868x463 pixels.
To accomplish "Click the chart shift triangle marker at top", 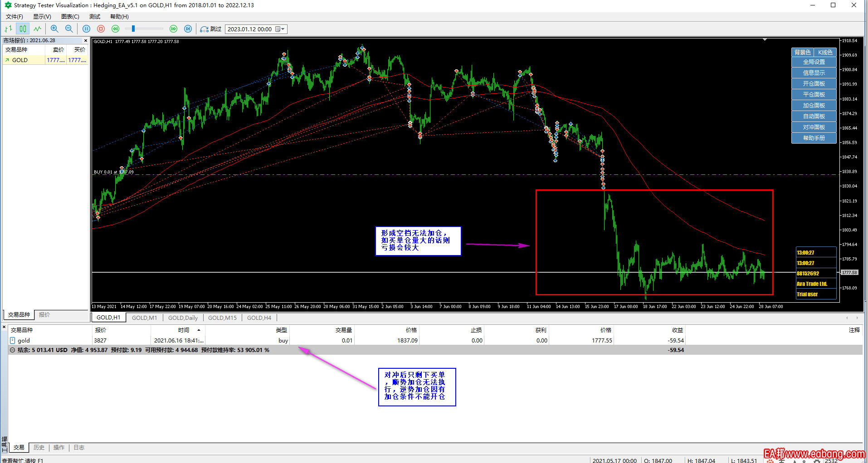I will point(765,40).
